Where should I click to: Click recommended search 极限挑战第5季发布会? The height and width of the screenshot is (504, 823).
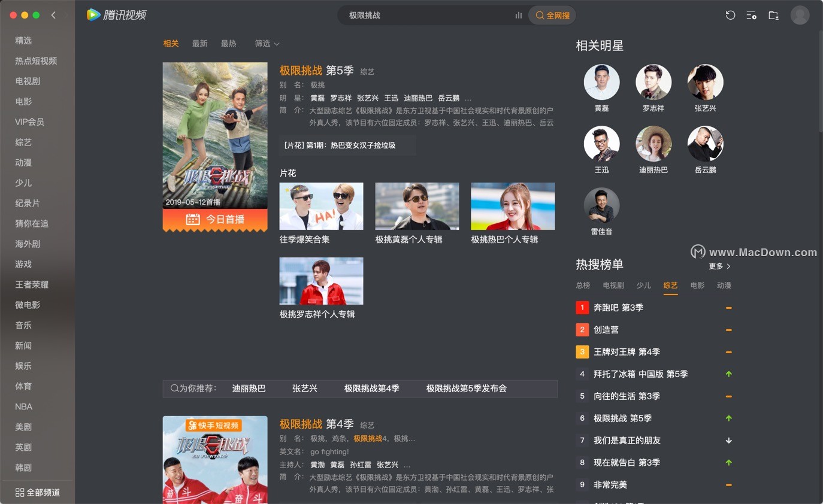(467, 388)
